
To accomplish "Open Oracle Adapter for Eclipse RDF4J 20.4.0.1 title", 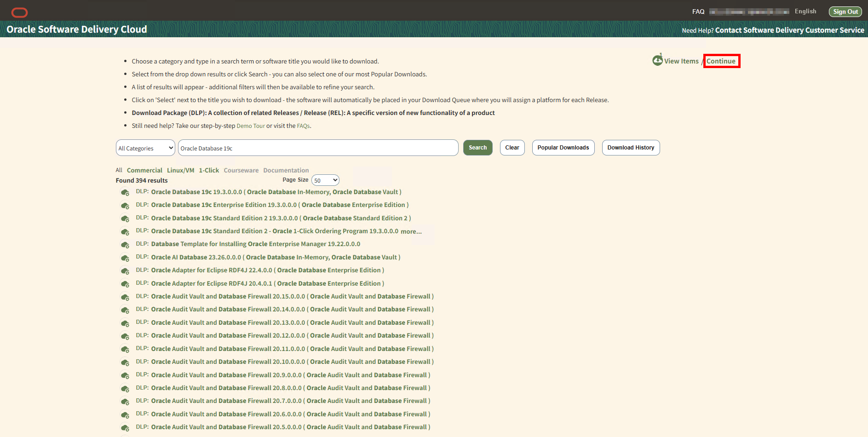I will pos(268,284).
